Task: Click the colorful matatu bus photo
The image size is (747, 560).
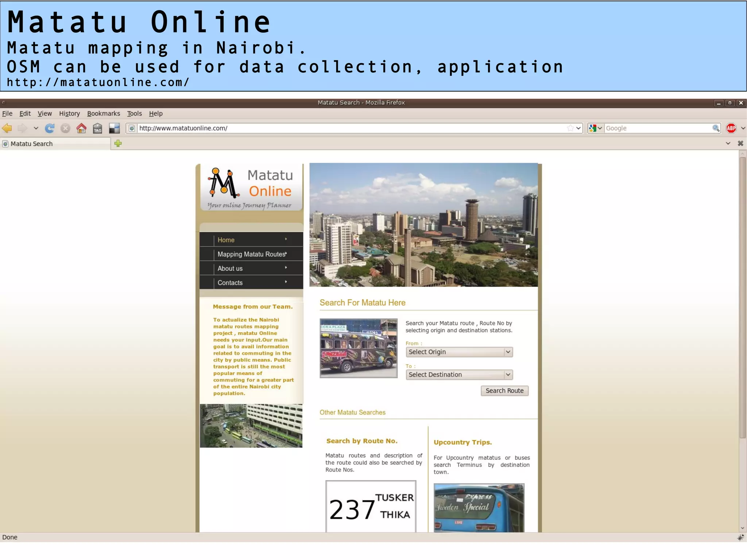Action: coord(359,348)
